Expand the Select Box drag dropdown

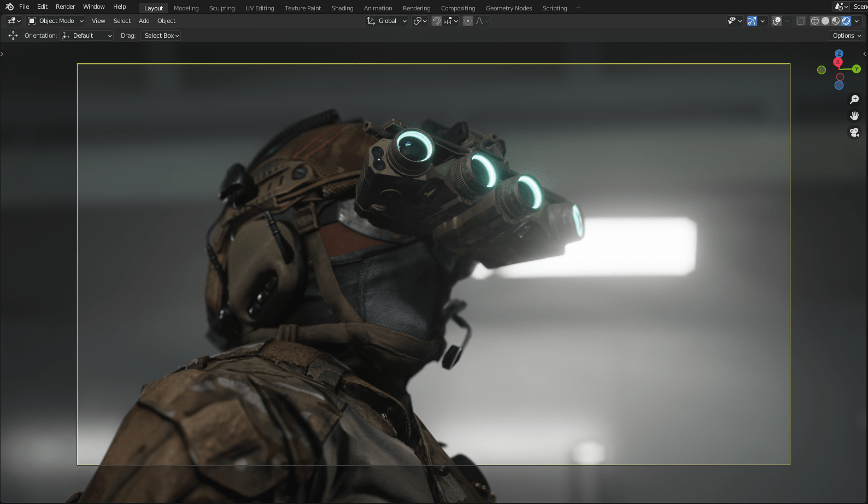pyautogui.click(x=161, y=36)
